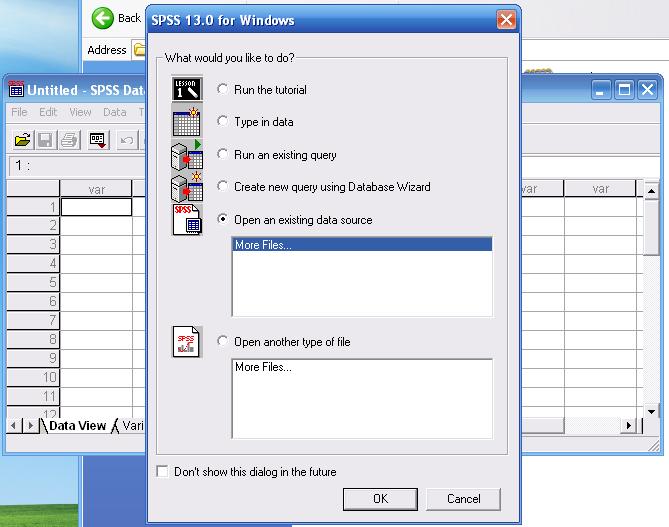Click horizontal scrollbar right arrow in Data Editor
669x527 pixels.
pyautogui.click(x=628, y=425)
